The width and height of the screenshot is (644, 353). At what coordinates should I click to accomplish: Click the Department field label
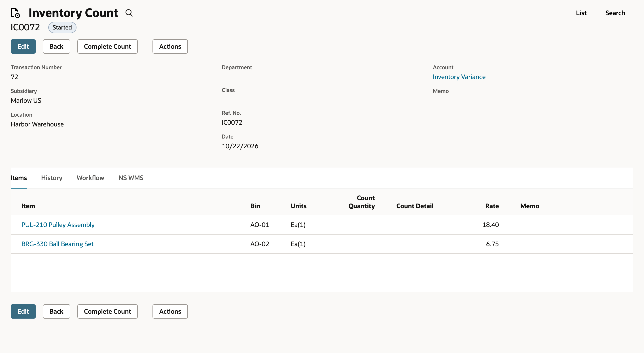click(237, 67)
